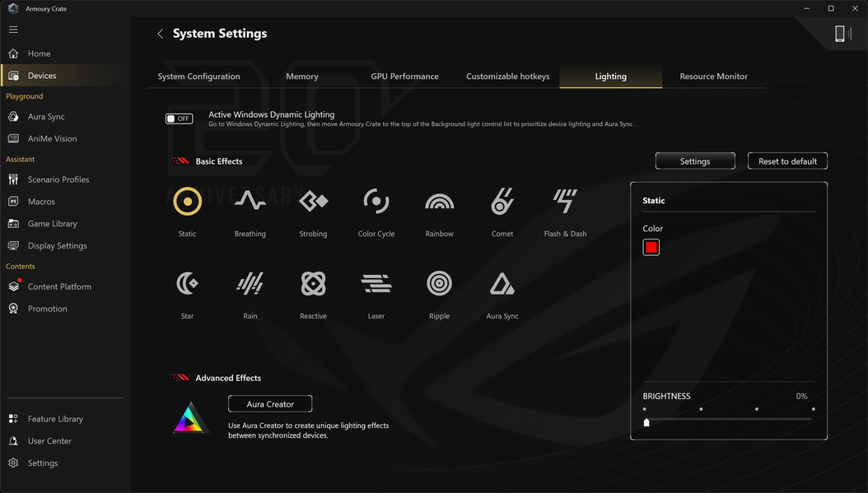
Task: Click the Basic Effects heading
Action: tap(219, 161)
